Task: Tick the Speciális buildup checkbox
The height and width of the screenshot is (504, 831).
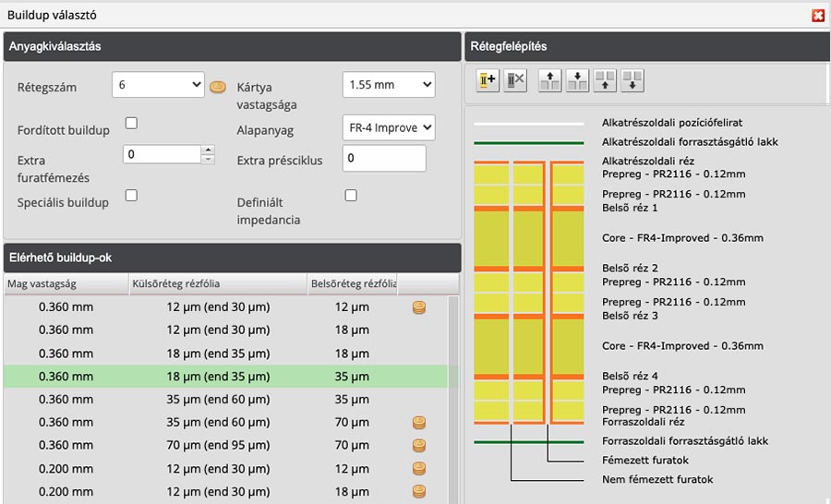Action: [x=131, y=196]
